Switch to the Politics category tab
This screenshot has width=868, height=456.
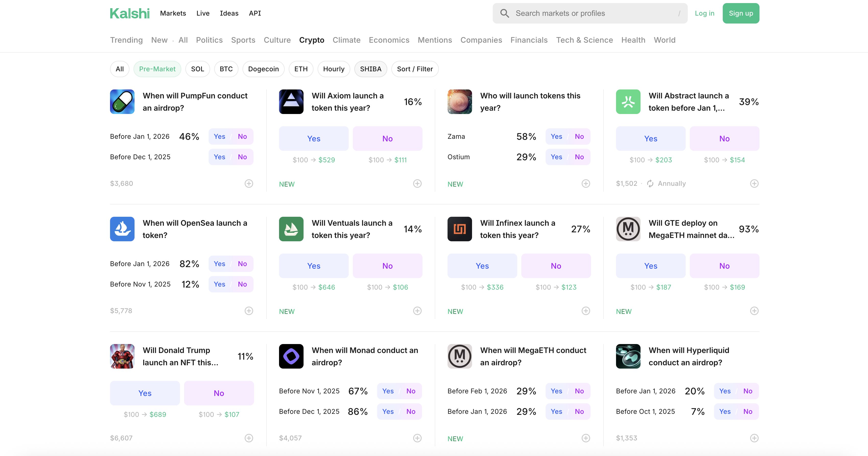tap(209, 40)
